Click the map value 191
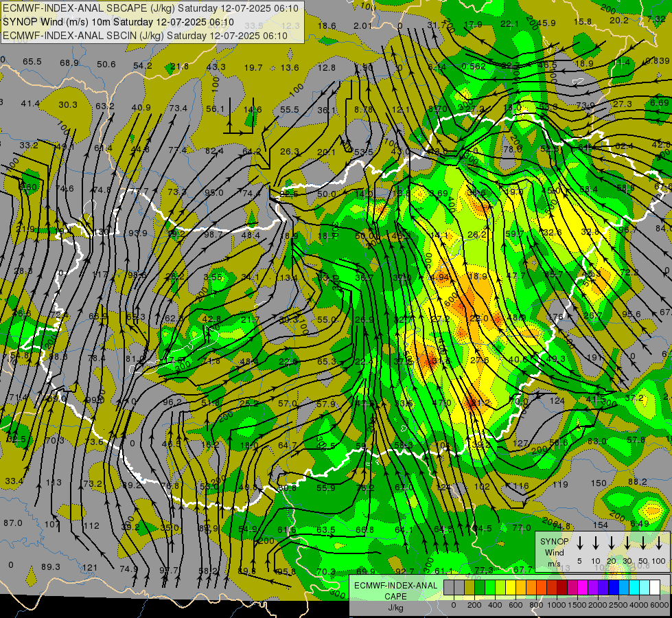This screenshot has height=618, width=672. point(595,357)
